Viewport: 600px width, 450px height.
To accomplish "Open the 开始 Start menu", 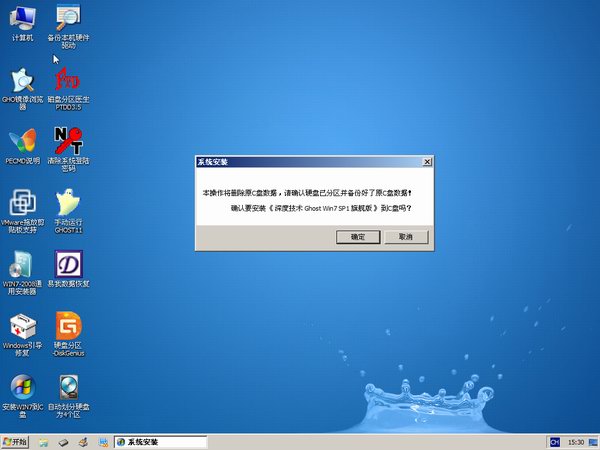I will coord(17,441).
